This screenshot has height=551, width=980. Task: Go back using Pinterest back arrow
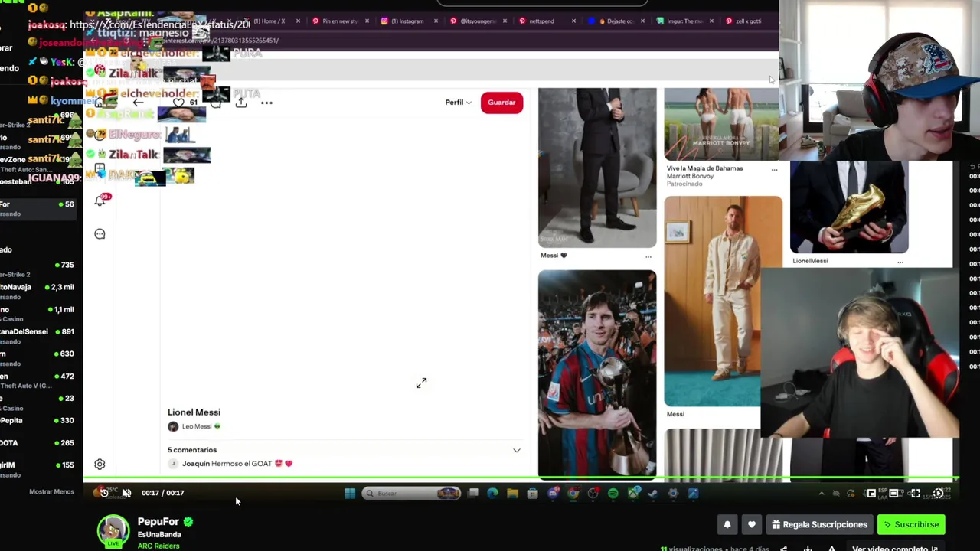click(139, 103)
